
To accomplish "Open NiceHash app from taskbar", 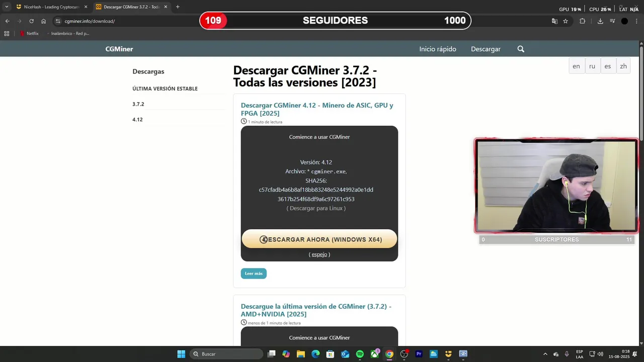I will (x=448, y=354).
